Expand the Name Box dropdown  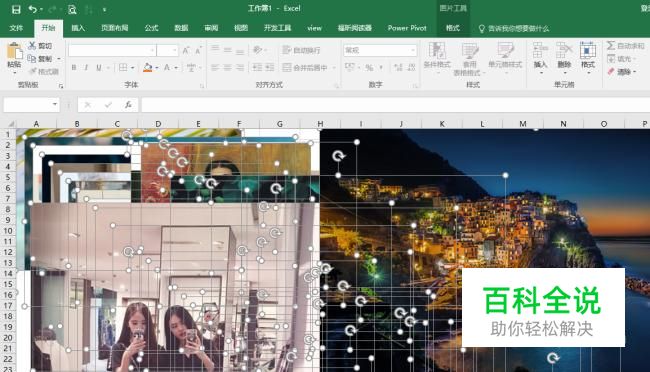point(55,105)
